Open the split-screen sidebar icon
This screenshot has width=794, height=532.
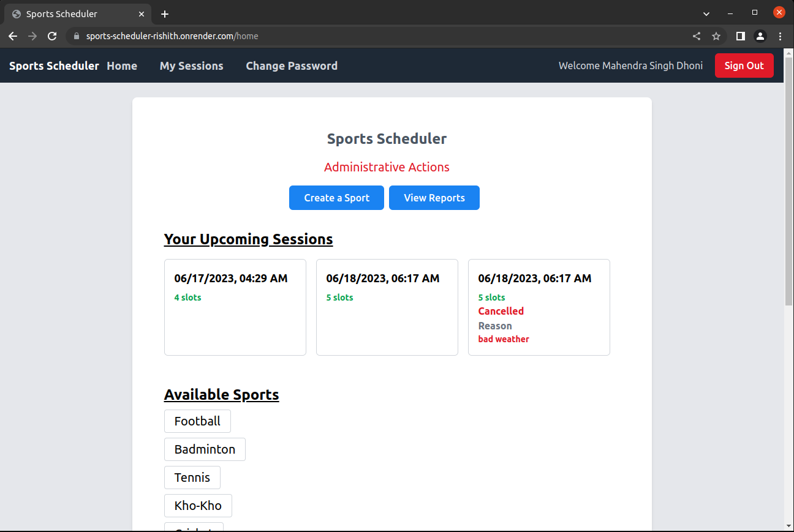(739, 36)
